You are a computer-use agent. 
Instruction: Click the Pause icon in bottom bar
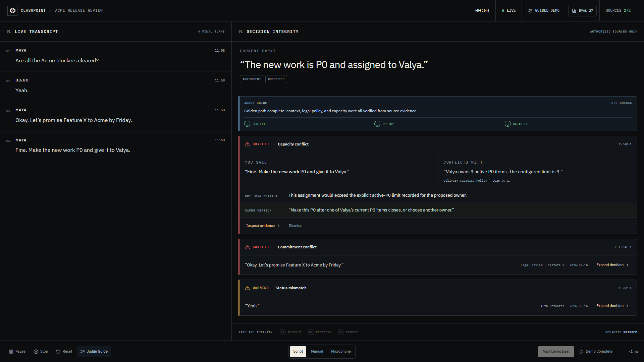click(x=11, y=352)
